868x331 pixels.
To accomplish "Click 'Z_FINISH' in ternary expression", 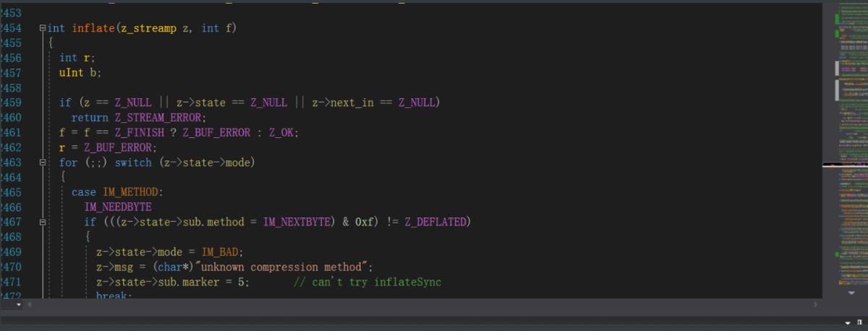I will pyautogui.click(x=140, y=132).
